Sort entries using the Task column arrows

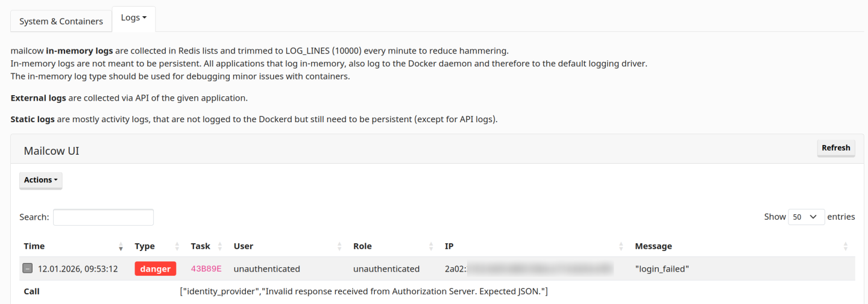coord(220,246)
